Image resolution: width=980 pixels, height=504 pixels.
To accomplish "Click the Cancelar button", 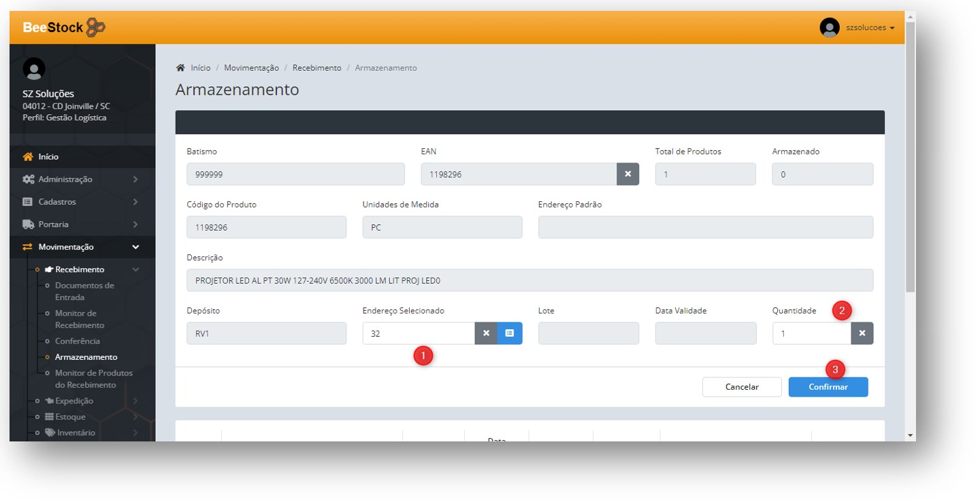I will 742,387.
